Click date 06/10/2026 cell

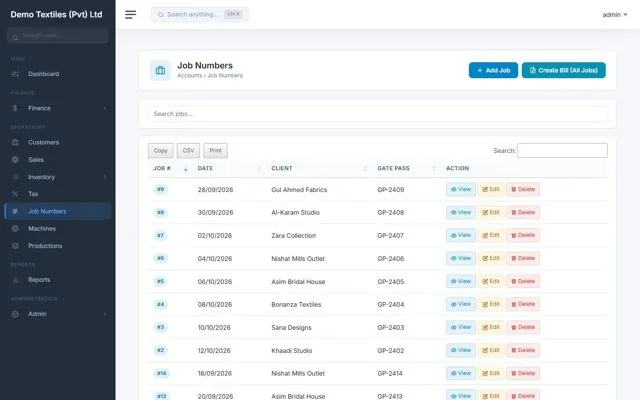(215, 282)
